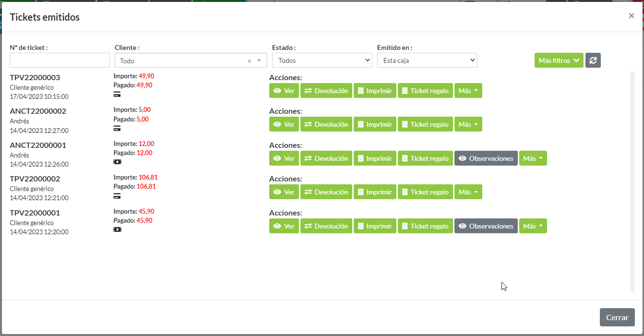View ticket TPV22000003 with the Ver button
644x336 pixels.
(x=284, y=91)
